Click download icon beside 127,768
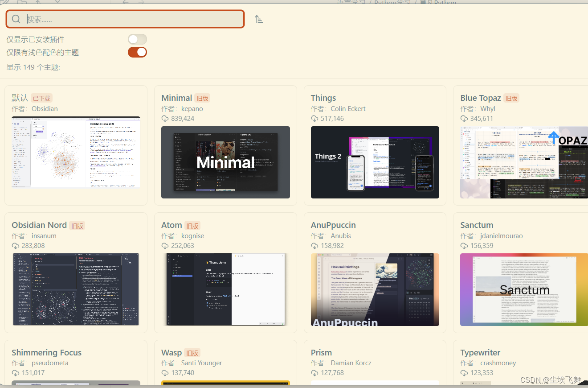 (x=314, y=373)
